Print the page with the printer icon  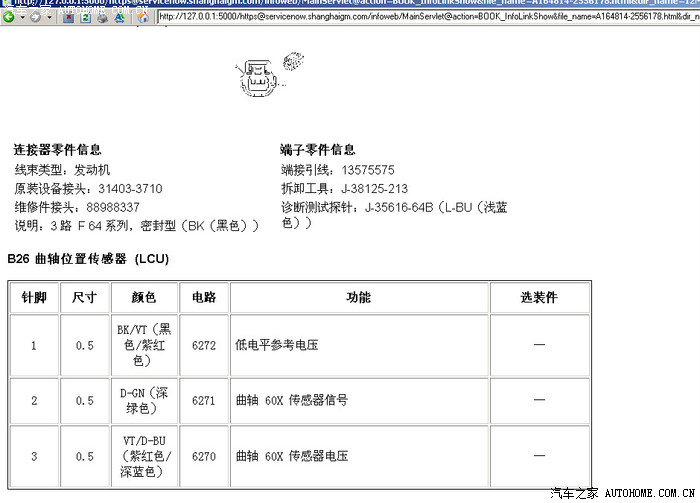(x=102, y=18)
